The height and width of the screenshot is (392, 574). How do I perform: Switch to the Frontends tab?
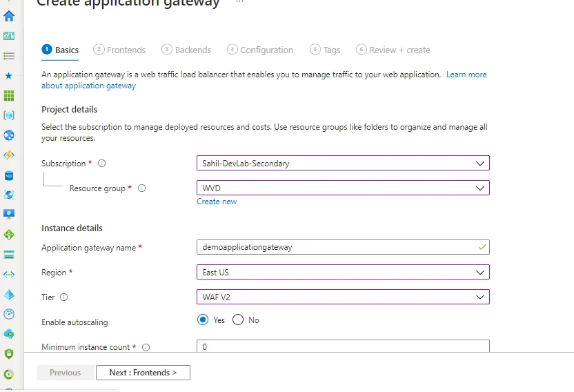click(120, 50)
